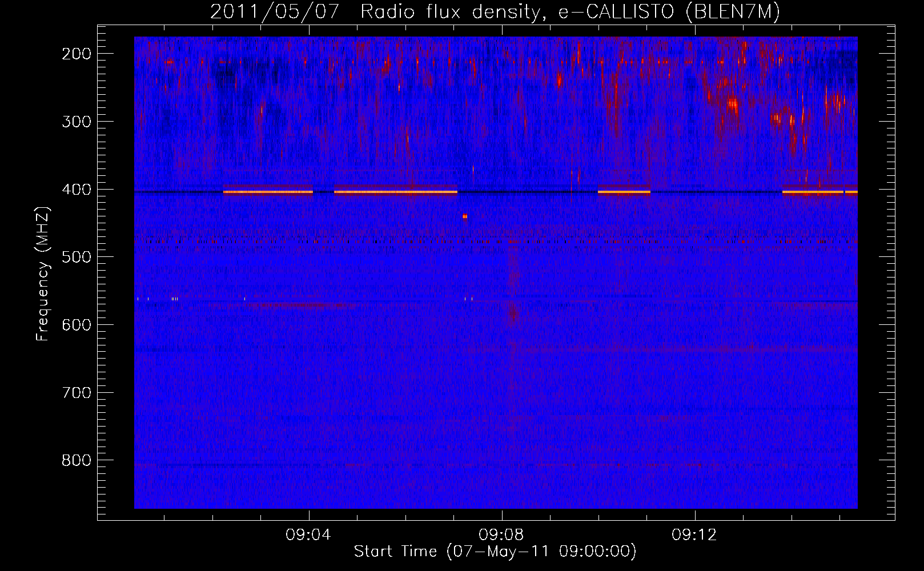This screenshot has width=924, height=571.
Task: Click the Frequency (MHZ) axis label
Action: pyautogui.click(x=43, y=274)
